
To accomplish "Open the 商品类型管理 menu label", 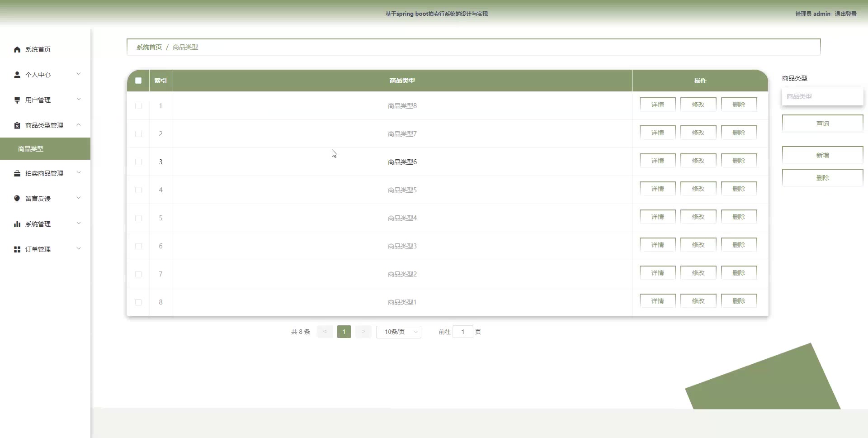I will [x=44, y=125].
